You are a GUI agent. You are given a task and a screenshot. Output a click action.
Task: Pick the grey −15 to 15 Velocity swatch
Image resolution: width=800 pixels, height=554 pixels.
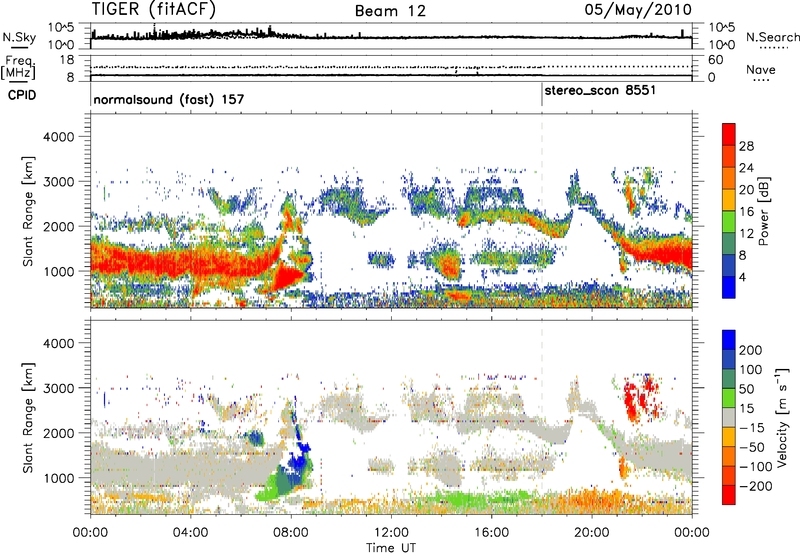tap(729, 418)
